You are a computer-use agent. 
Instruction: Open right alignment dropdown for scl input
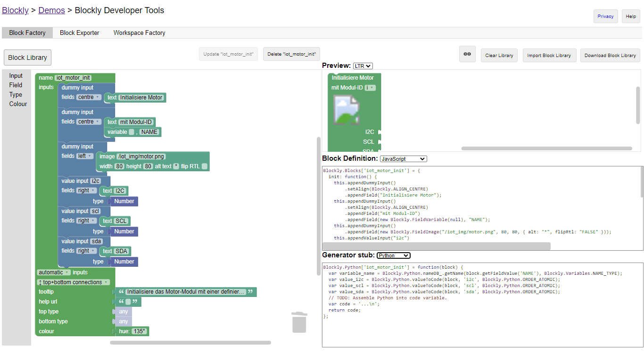pos(86,221)
